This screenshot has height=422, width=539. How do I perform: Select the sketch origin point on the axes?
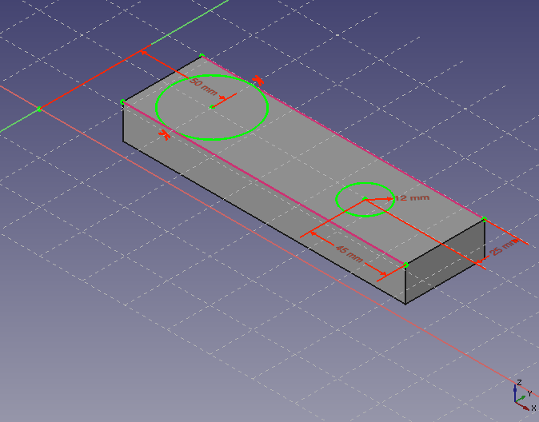(x=40, y=109)
